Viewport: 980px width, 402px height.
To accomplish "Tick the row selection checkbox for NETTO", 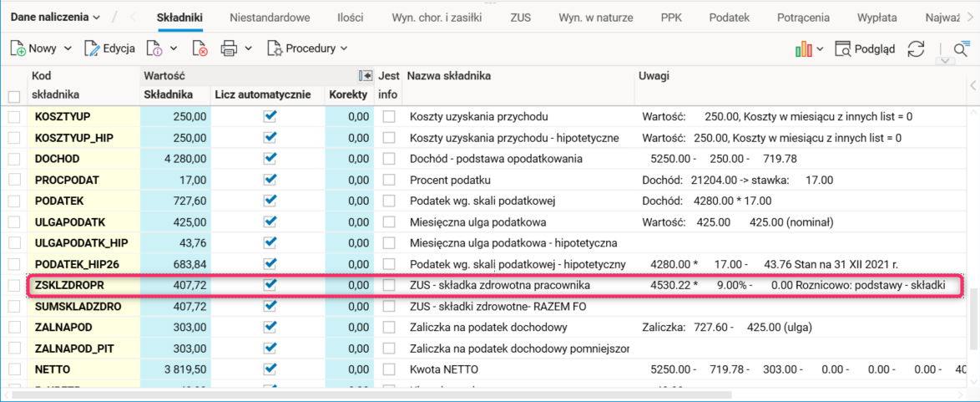I will point(13,369).
